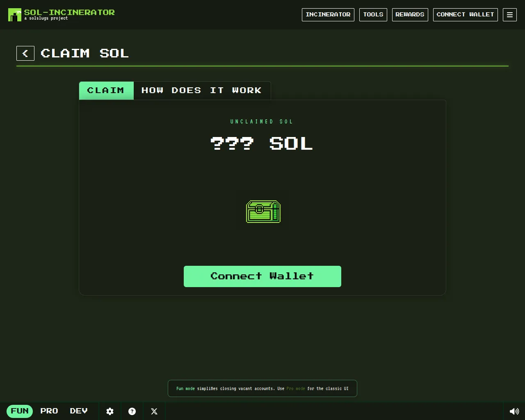Image resolution: width=525 pixels, height=420 pixels.
Task: Click the ??? SOL unclaimed amount
Action: [x=262, y=144]
